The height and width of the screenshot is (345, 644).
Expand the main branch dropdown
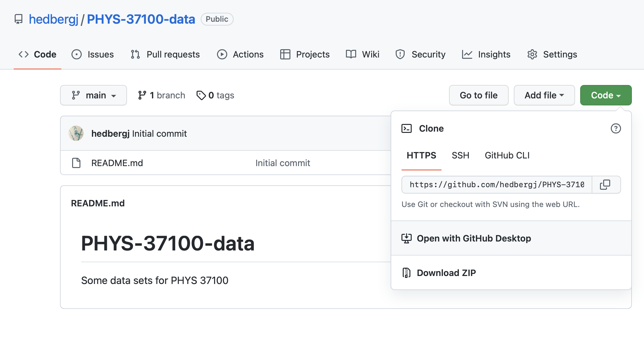tap(94, 95)
